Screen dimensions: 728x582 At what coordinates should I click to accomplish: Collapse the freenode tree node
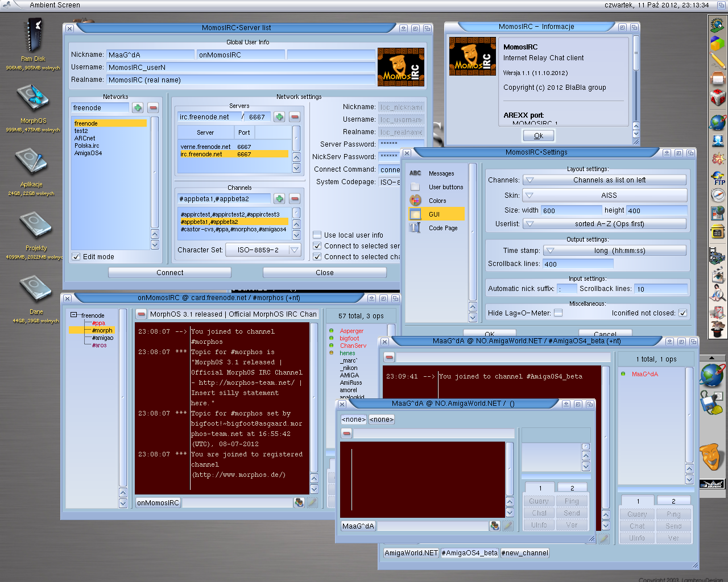coord(73,315)
